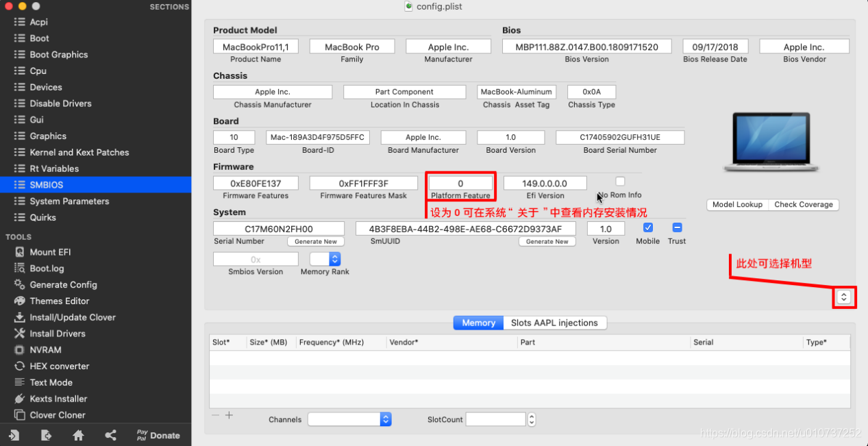Click the Product Name field

(256, 47)
